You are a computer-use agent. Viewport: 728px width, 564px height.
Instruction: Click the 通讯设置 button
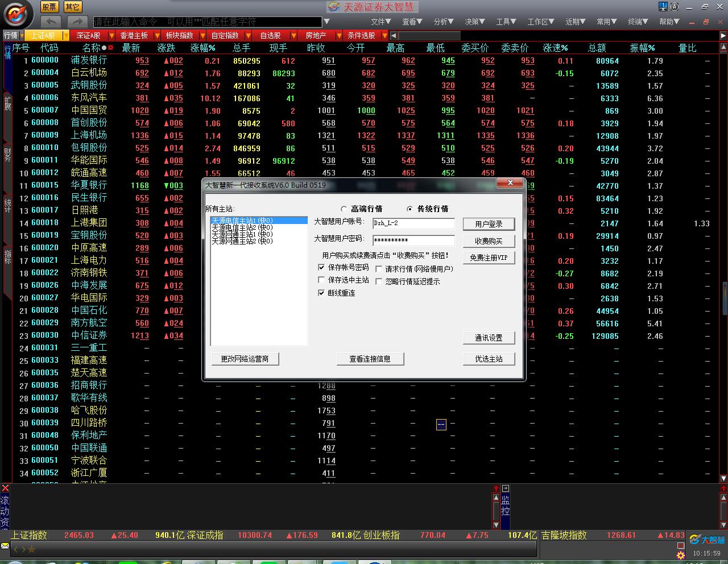tap(489, 338)
